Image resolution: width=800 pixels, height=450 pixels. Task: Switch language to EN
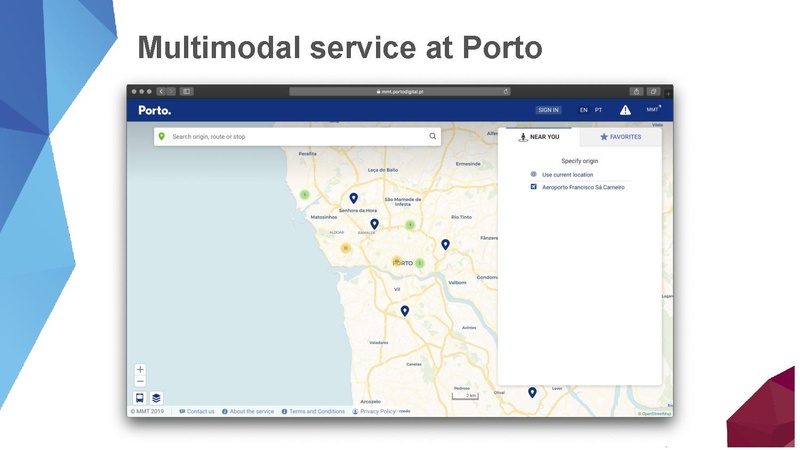coord(584,110)
